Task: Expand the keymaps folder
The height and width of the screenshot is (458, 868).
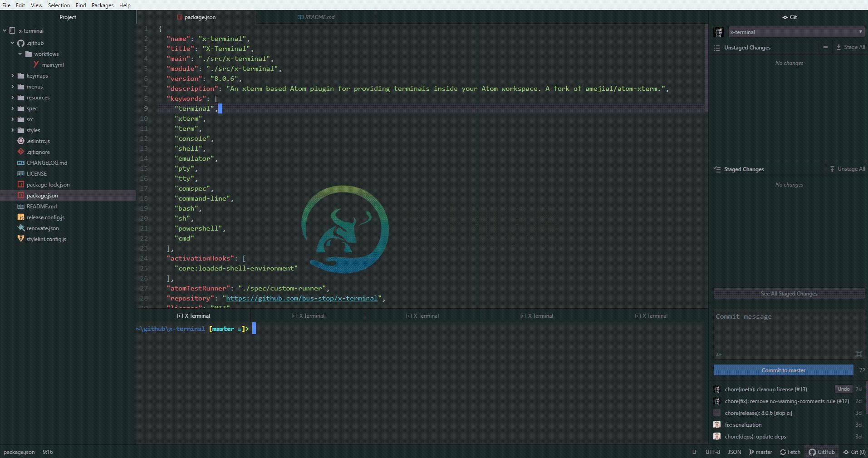Action: (x=12, y=76)
